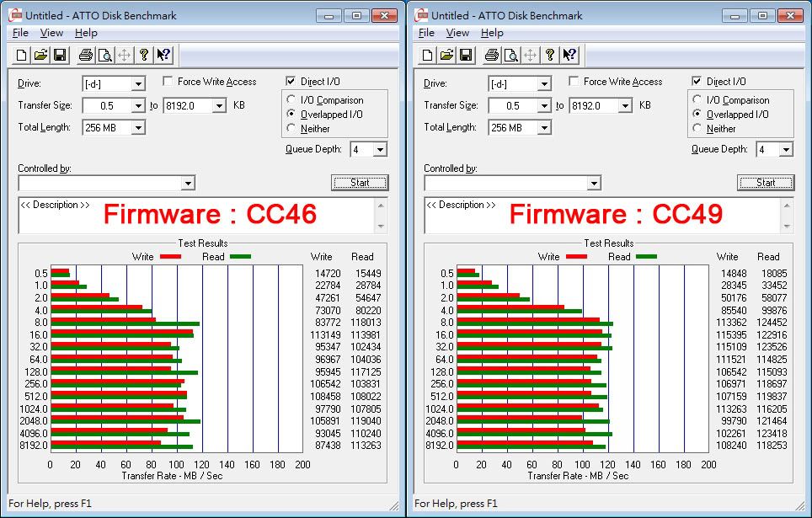This screenshot has height=518, width=812.
Task: Open File menu in CC46 window
Action: pos(20,33)
